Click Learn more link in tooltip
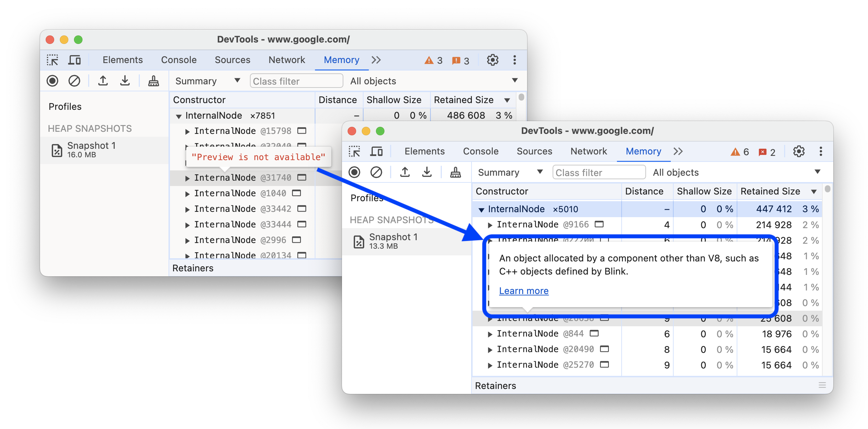The width and height of the screenshot is (868, 429). pos(523,291)
